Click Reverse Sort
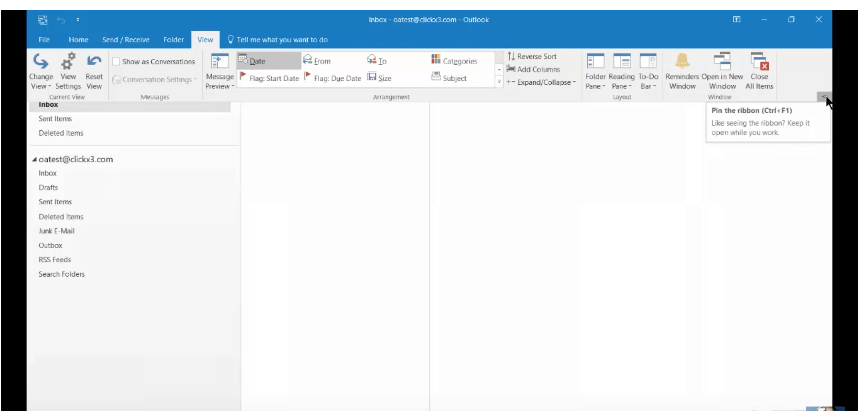Viewport: 868px width, 411px height. pyautogui.click(x=532, y=56)
